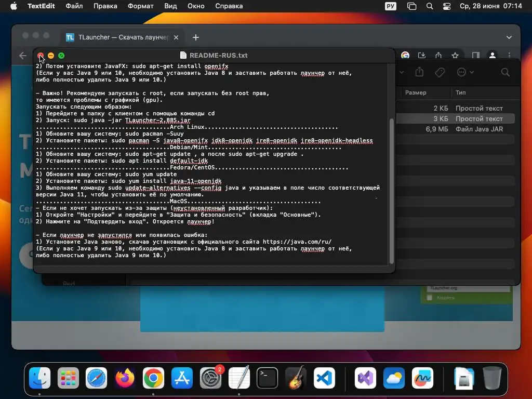This screenshot has height=399, width=532.
Task: Open the Apple menu
Action: tap(14, 6)
